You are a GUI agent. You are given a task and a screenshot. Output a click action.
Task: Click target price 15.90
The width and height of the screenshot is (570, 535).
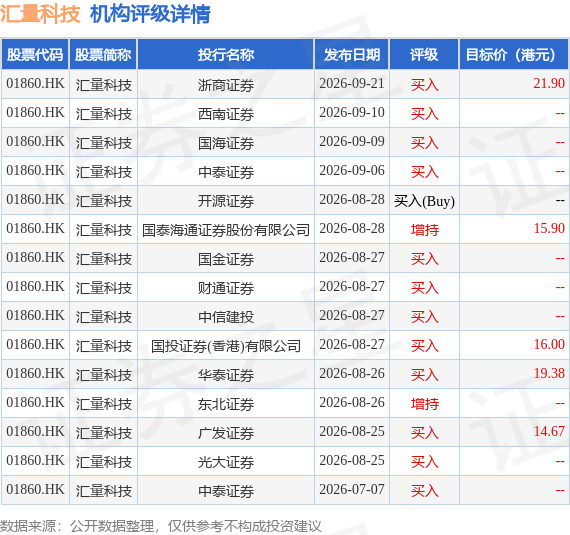[549, 229]
